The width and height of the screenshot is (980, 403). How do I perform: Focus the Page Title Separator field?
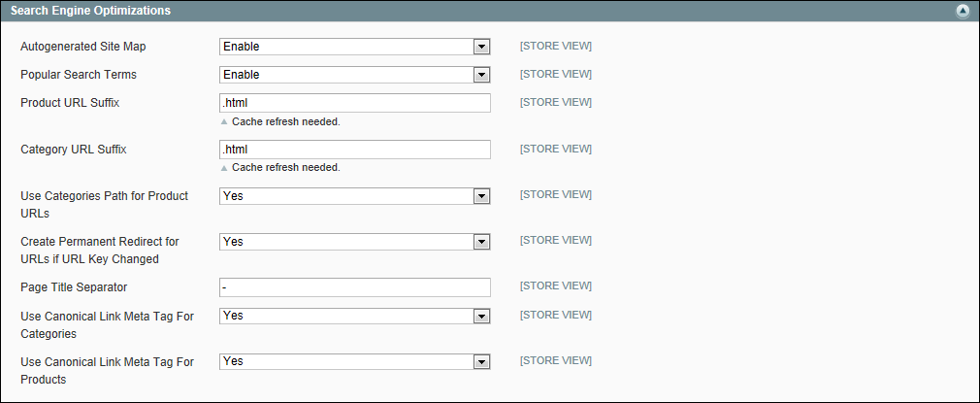point(354,287)
